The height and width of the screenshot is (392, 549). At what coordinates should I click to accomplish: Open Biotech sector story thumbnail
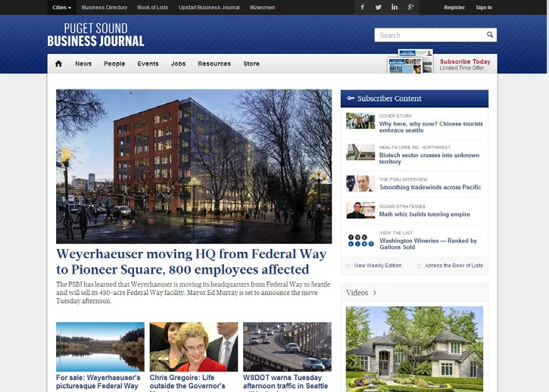pos(360,152)
